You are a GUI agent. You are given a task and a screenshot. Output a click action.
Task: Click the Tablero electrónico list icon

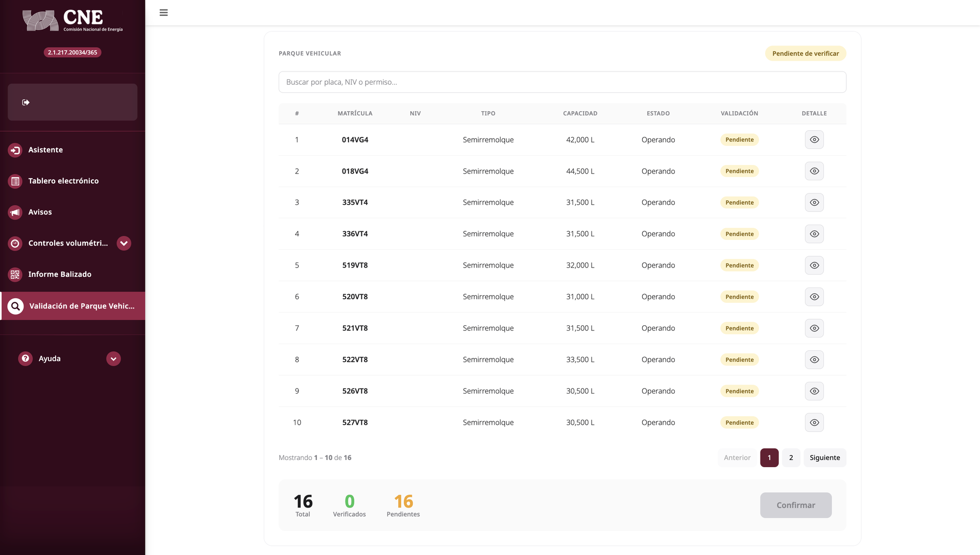[15, 181]
